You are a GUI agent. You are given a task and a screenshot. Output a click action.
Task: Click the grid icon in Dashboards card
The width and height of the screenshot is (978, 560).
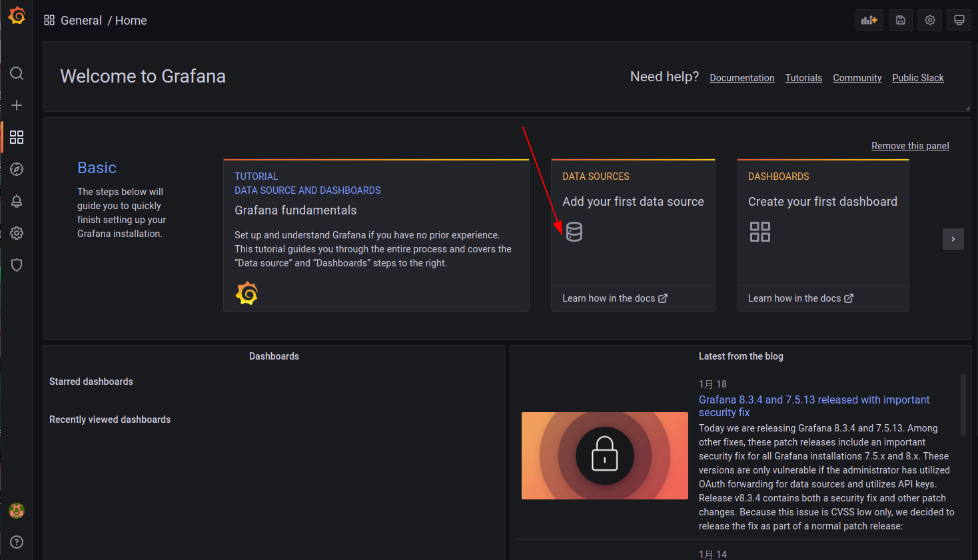click(760, 232)
